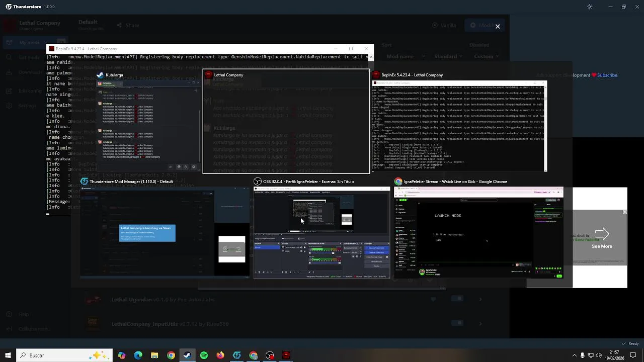Open Copilot from the taskbar
Viewport: 644px width, 362px height.
point(122,355)
